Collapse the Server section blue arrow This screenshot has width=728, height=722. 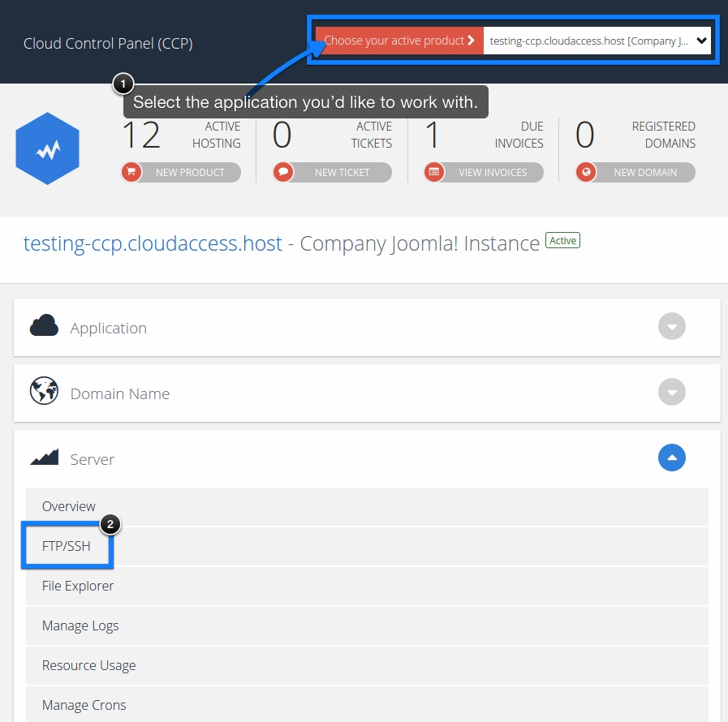672,458
